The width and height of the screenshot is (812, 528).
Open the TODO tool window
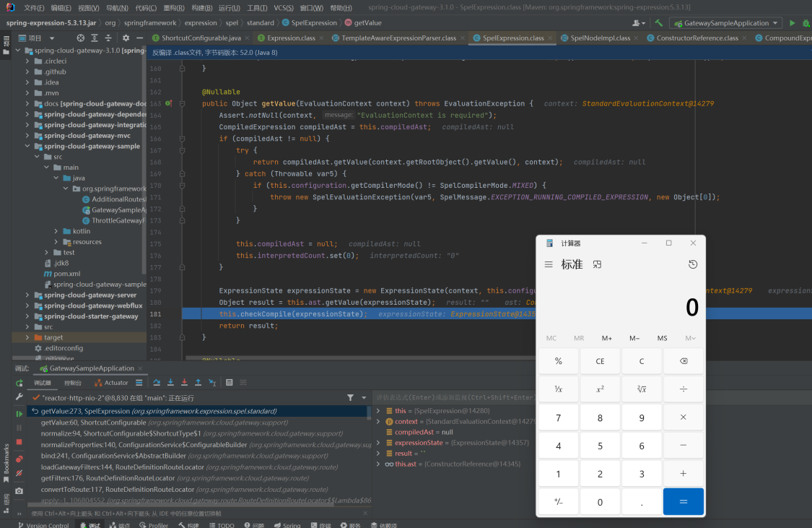[222, 525]
